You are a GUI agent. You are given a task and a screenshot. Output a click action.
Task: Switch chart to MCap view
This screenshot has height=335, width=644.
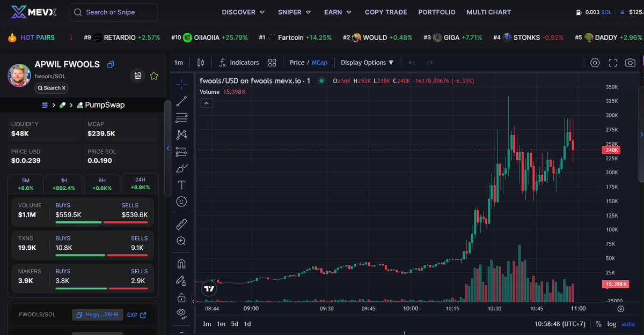[x=320, y=63]
